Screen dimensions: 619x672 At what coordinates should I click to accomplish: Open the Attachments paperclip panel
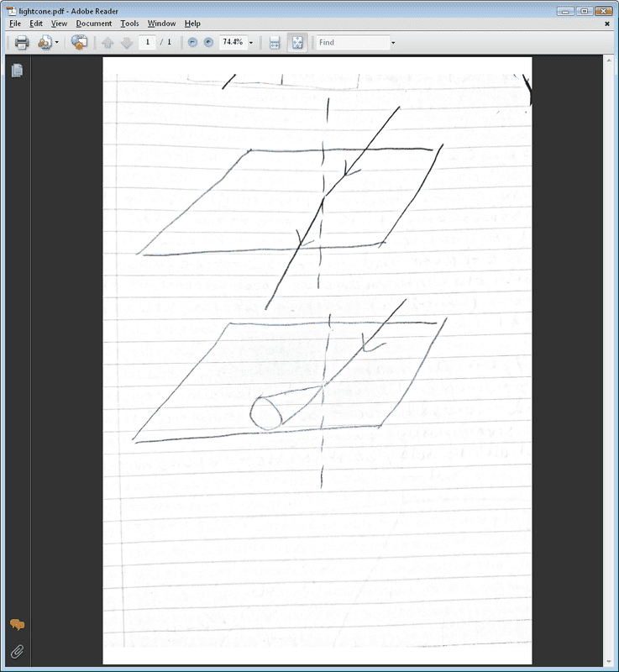point(17,652)
